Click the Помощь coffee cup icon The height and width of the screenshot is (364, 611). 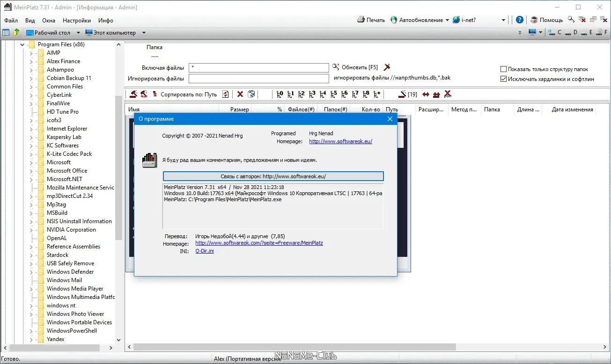534,20
